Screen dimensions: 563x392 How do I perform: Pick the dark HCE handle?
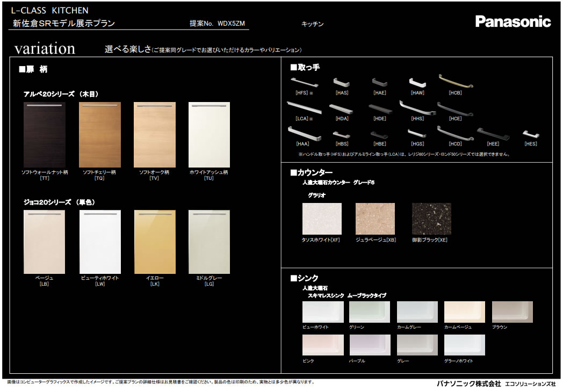click(455, 109)
